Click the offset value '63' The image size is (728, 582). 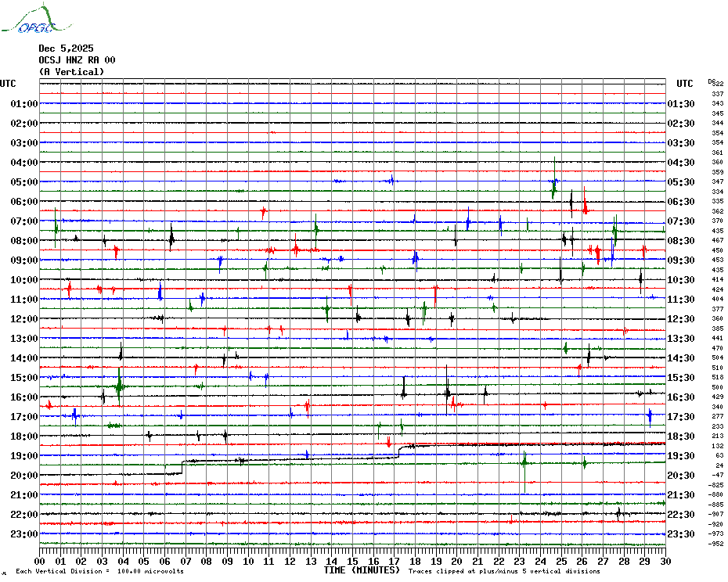719,456
